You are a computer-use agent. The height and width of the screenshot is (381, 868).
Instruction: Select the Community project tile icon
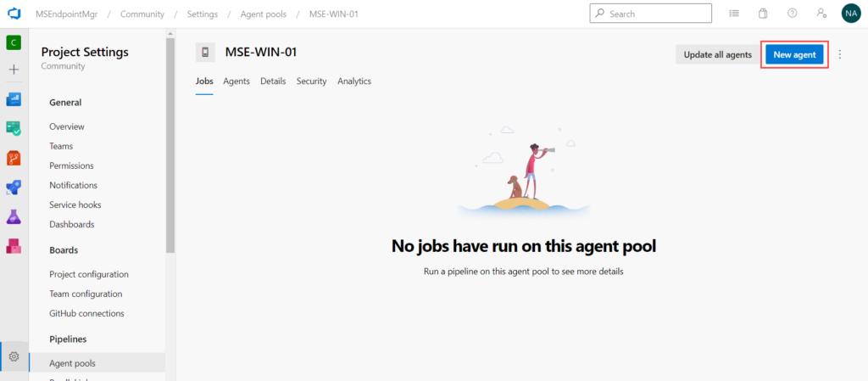14,42
